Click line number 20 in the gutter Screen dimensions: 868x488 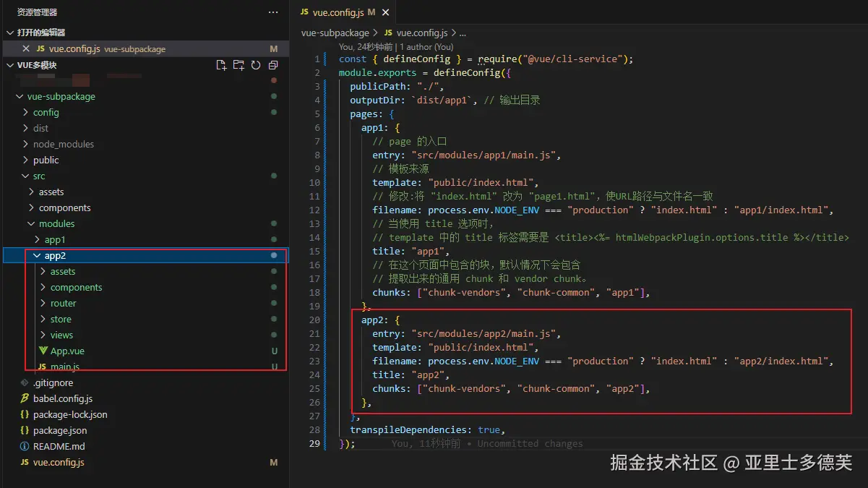[314, 320]
